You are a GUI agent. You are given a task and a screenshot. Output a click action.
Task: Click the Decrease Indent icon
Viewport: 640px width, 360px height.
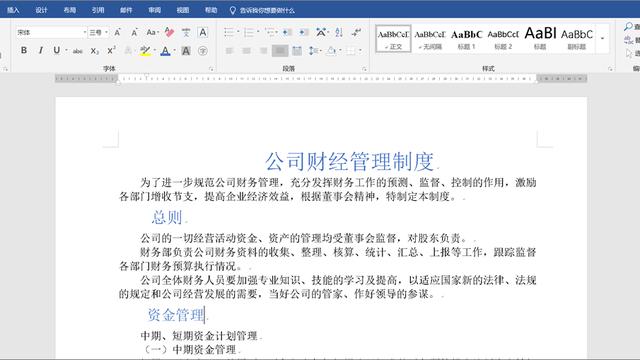coord(287,32)
